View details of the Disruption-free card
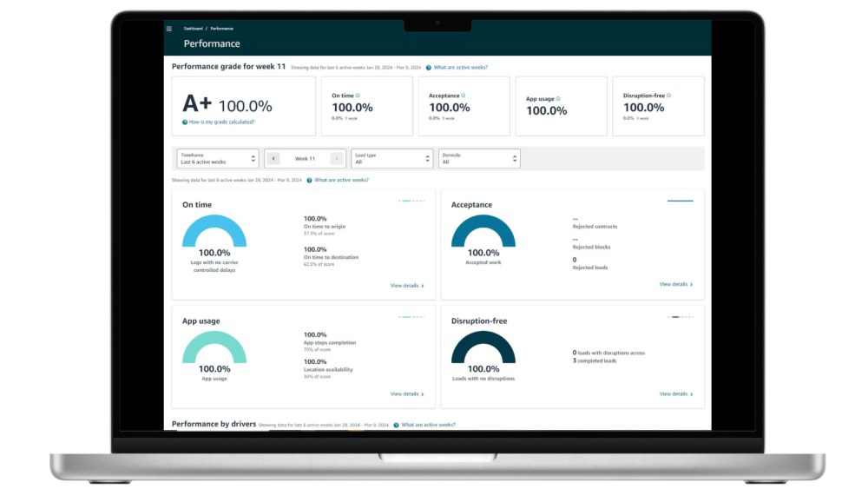 click(x=676, y=394)
